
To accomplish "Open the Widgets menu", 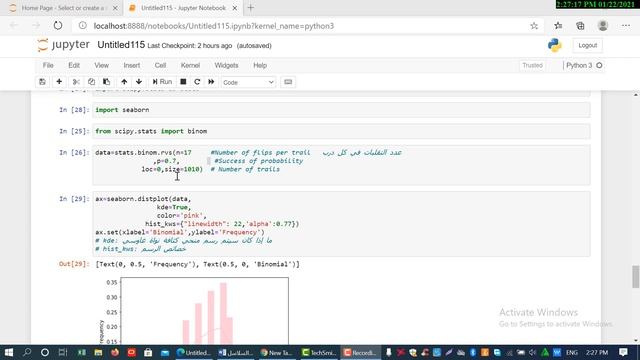I will pyautogui.click(x=226, y=65).
